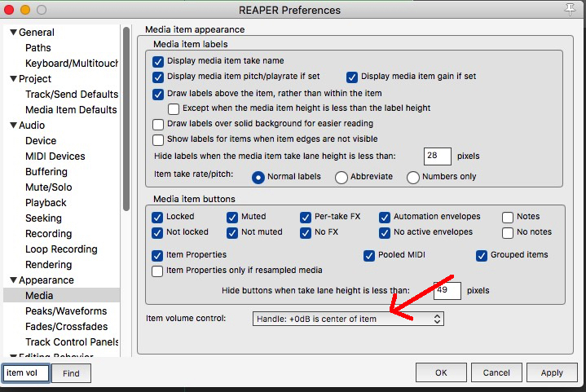Screen dimensions: 586x392
Task: Enable Except when media item height is less
Action: 174,108
